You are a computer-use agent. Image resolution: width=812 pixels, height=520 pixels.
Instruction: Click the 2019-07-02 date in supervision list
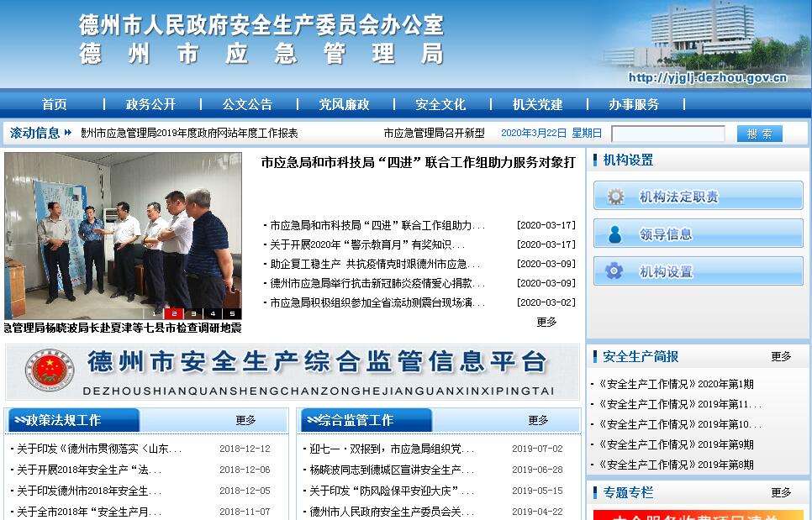(537, 449)
